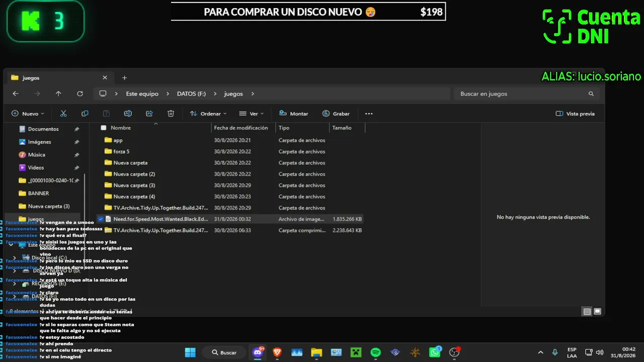
Task: Select Nueva carpeta (4) in file list
Action: (134, 197)
